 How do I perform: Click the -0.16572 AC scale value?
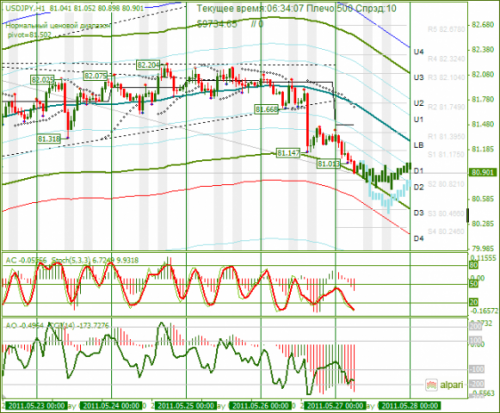[484, 311]
